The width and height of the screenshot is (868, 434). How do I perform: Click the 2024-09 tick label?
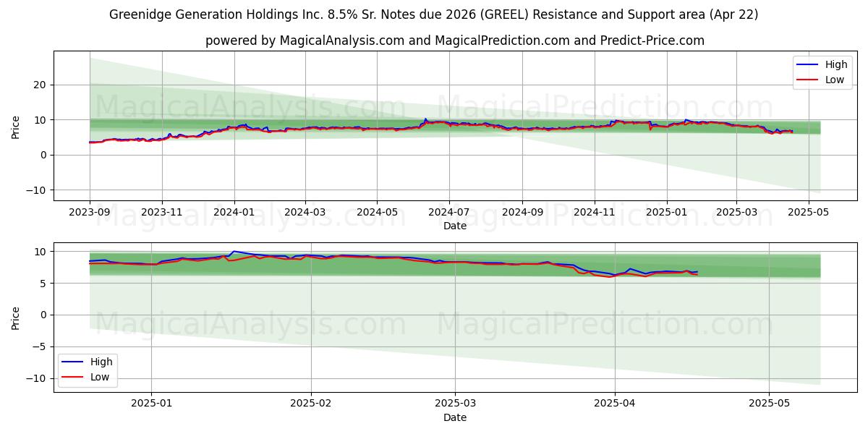click(522, 213)
